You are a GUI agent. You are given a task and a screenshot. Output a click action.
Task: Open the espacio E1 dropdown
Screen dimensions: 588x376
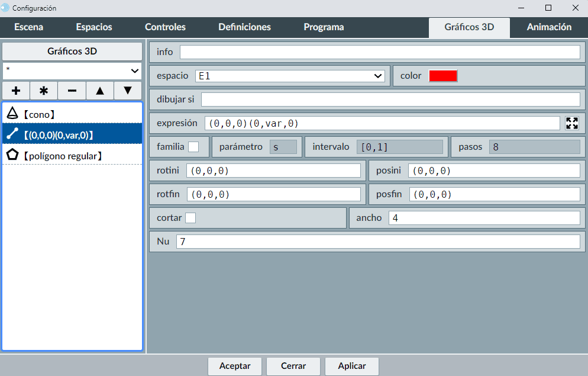[x=290, y=76]
